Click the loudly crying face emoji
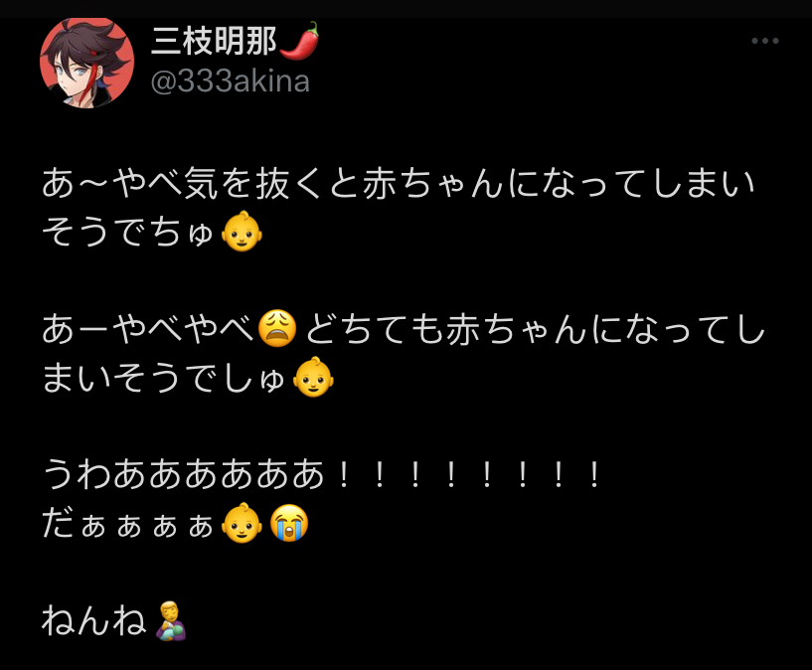This screenshot has height=670, width=812. point(289,523)
